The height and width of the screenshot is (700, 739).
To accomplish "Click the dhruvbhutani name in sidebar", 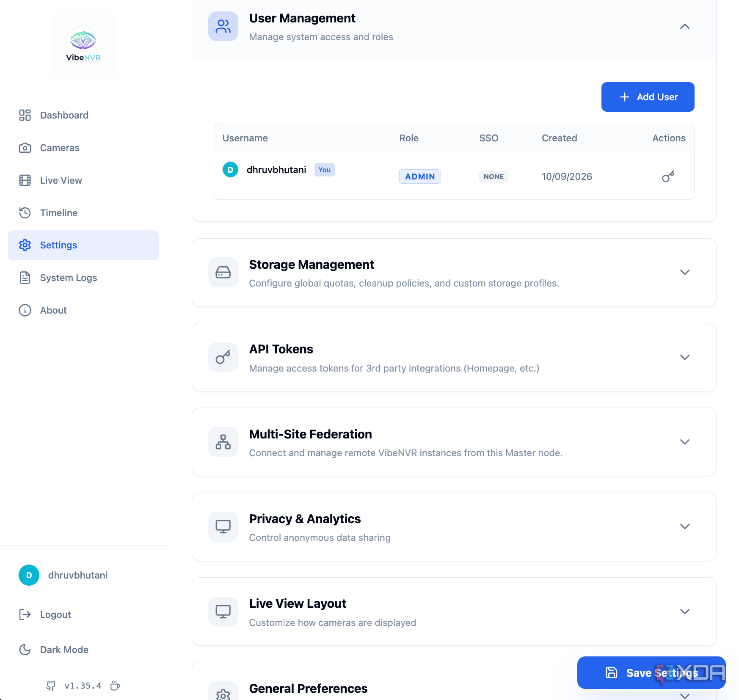I will point(78,575).
